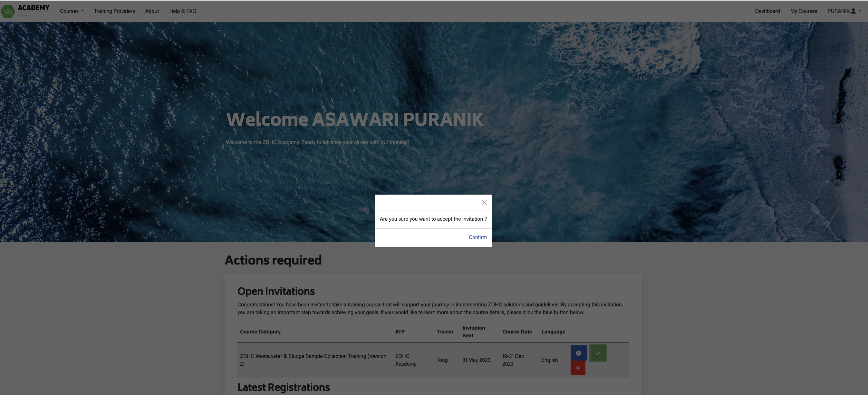
Task: Expand the Courses dropdown menu
Action: pyautogui.click(x=72, y=11)
